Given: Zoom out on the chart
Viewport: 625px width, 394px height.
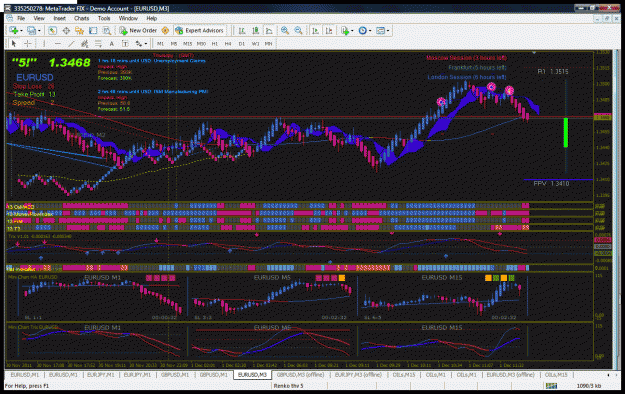Looking at the screenshot, I should point(298,31).
